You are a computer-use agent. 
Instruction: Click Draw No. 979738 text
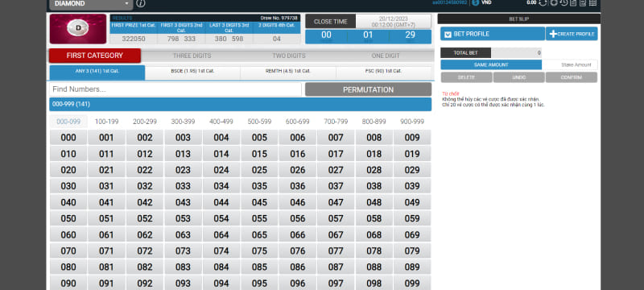[x=279, y=18]
